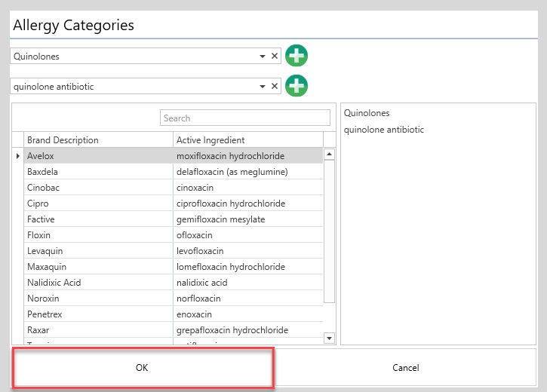
Task: Select the Maxaquin brand cell
Action: [x=98, y=267]
